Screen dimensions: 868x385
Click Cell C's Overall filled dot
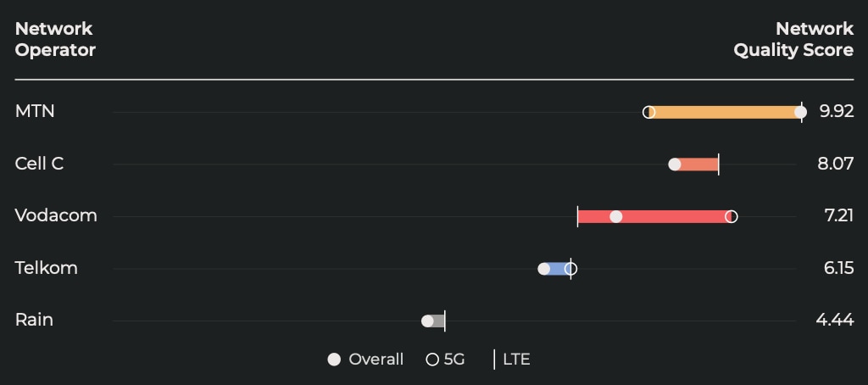pyautogui.click(x=675, y=164)
